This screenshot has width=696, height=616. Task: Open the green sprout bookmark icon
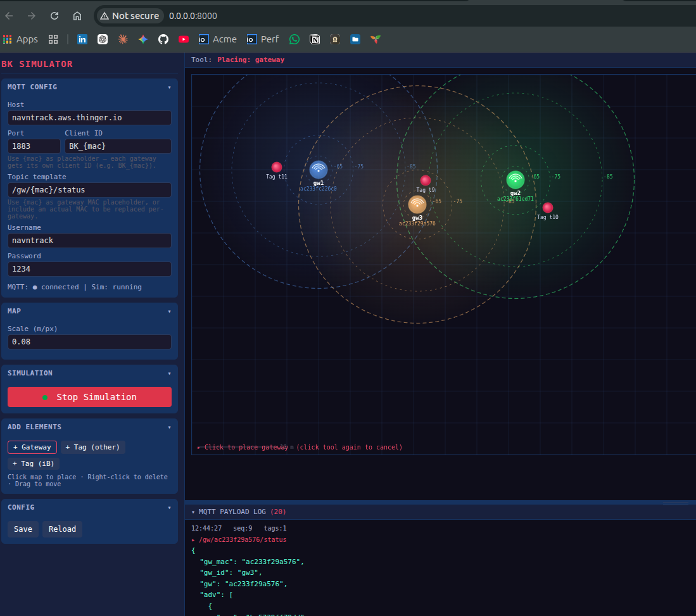(376, 39)
